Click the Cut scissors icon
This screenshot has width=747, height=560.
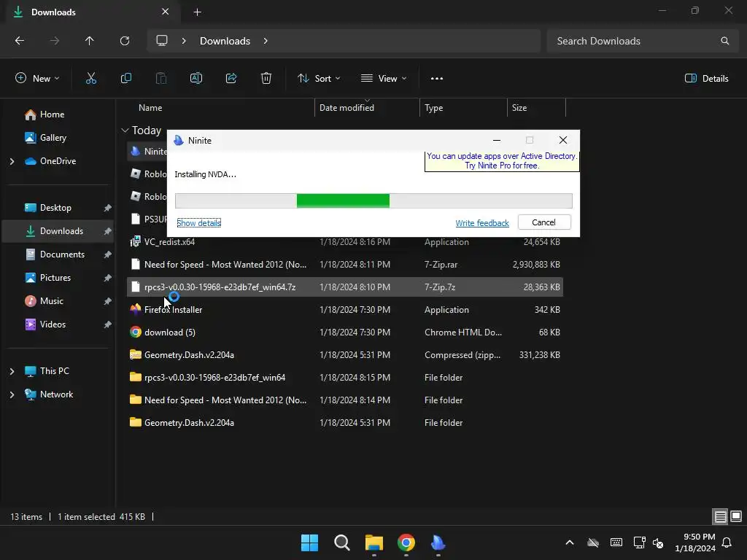coord(91,79)
